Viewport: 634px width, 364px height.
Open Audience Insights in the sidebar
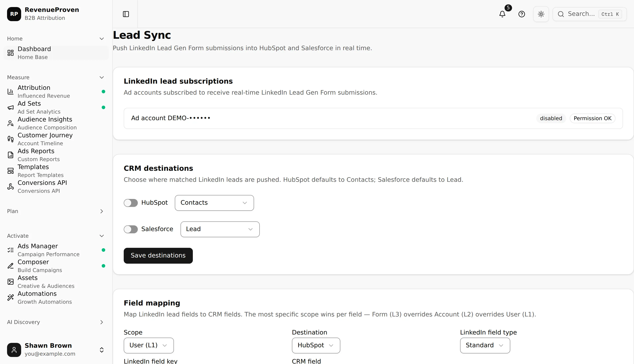(x=56, y=123)
